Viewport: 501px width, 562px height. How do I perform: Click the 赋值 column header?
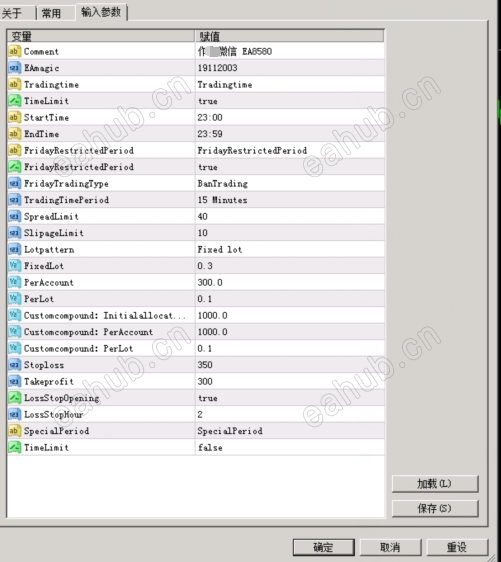(290, 36)
